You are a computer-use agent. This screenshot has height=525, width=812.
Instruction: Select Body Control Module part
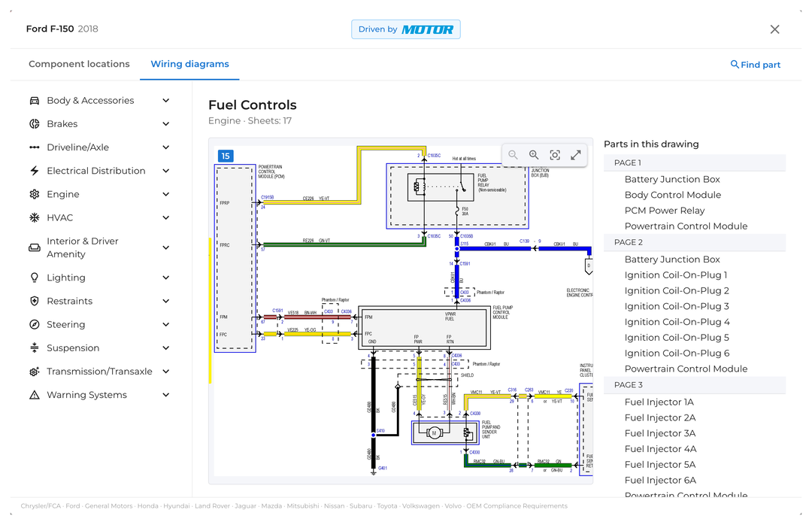pyautogui.click(x=673, y=195)
